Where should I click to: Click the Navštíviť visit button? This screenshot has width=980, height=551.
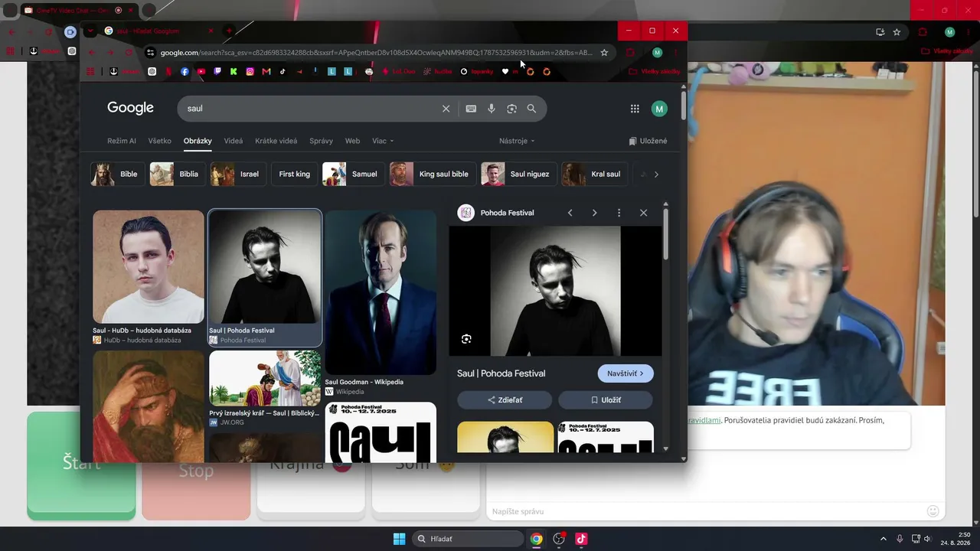click(626, 373)
